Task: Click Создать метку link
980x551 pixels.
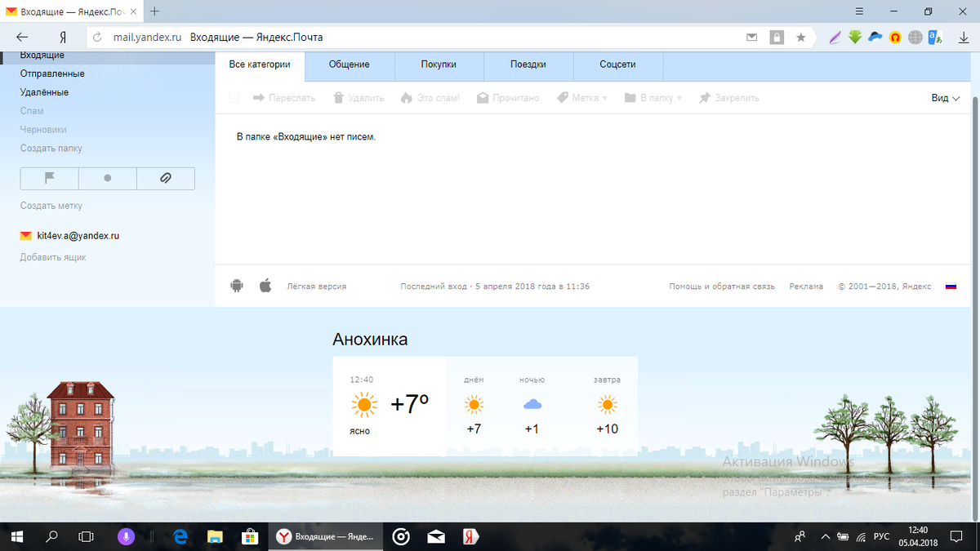Action: pyautogui.click(x=51, y=206)
